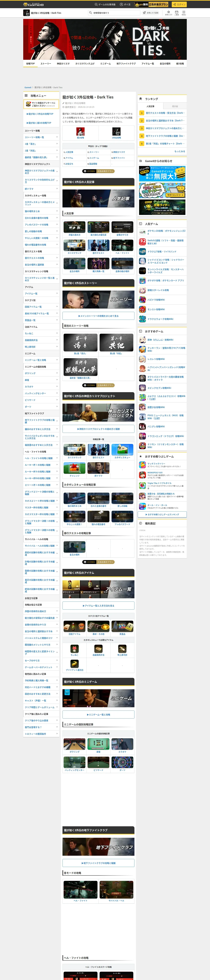Click the 3外伝攻略 game icon
This screenshot has width=210, height=980.
116,131
